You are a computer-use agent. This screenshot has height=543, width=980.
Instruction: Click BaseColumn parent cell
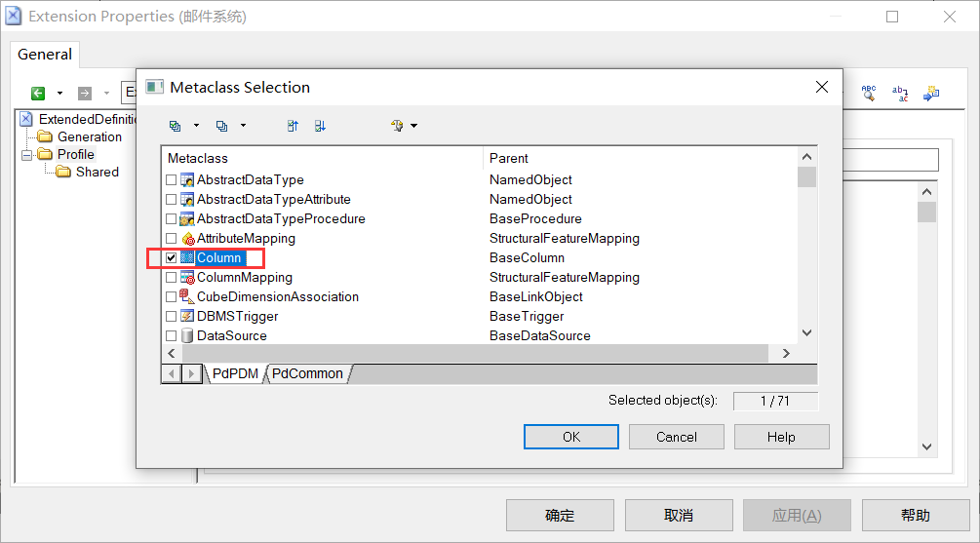(527, 257)
